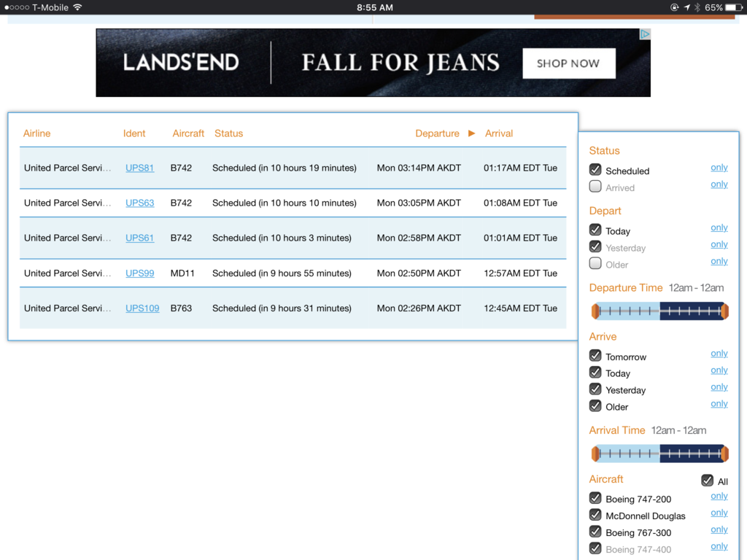Click 'only' next to Arrive Today
Viewport: 747px width, 560px height.
tap(719, 370)
